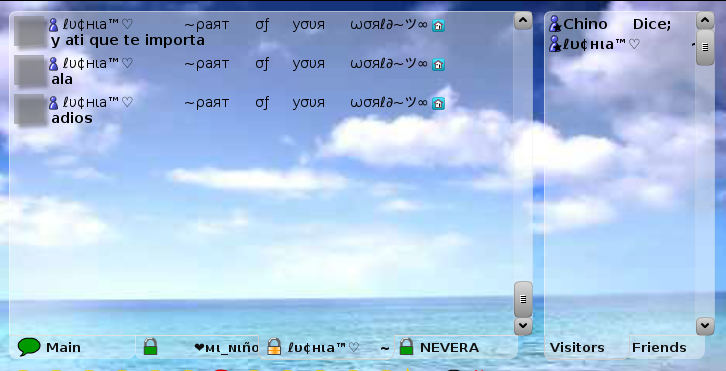Click the green padlock on ❤мι_иιño tab
The image size is (726, 371).
click(150, 346)
